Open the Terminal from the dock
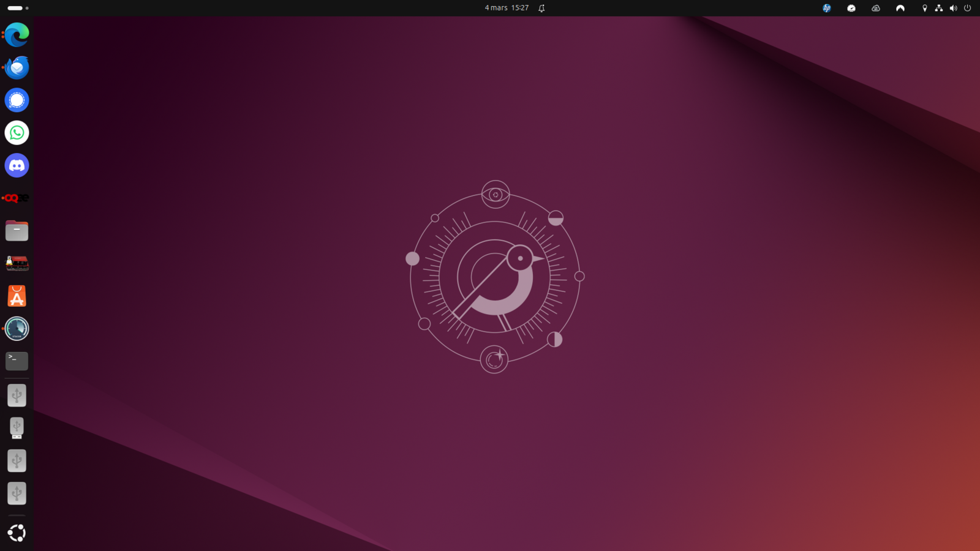Viewport: 980px width, 551px height. 17,361
